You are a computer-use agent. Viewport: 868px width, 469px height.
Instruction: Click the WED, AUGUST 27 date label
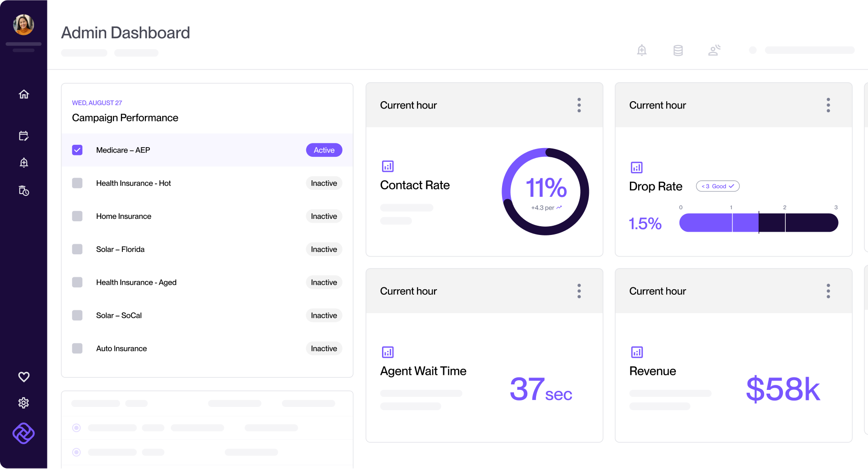coord(97,103)
